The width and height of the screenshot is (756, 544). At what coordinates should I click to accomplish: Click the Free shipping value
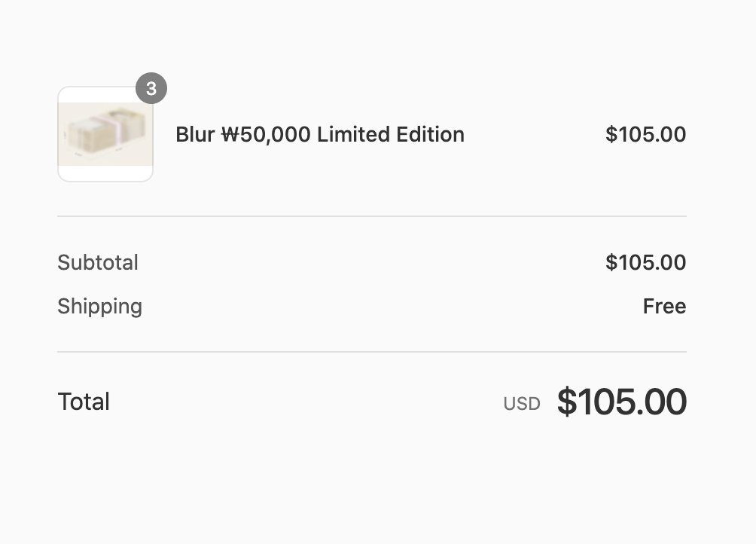coord(664,307)
